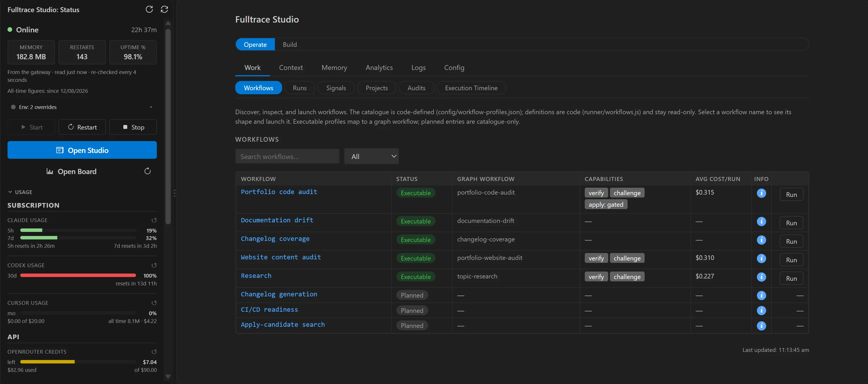Image resolution: width=868 pixels, height=384 pixels.
Task: Refresh Codex usage stats icon
Action: [x=154, y=265]
